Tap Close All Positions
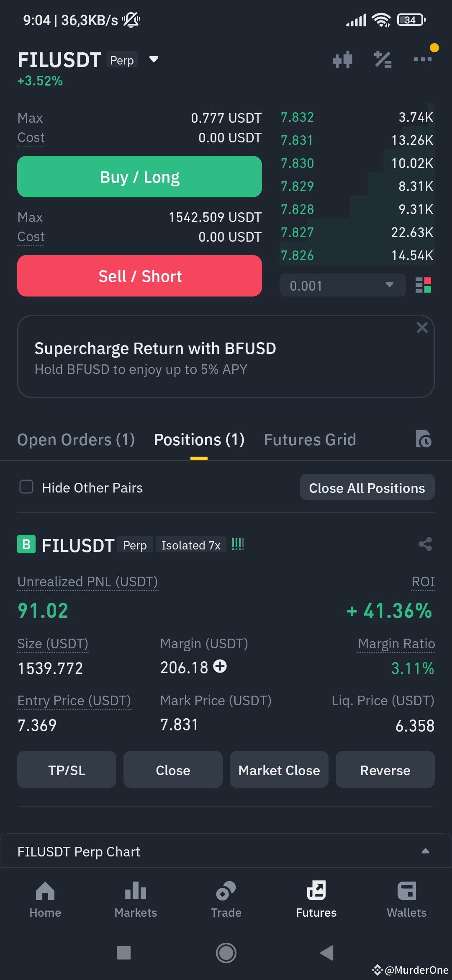 [367, 487]
